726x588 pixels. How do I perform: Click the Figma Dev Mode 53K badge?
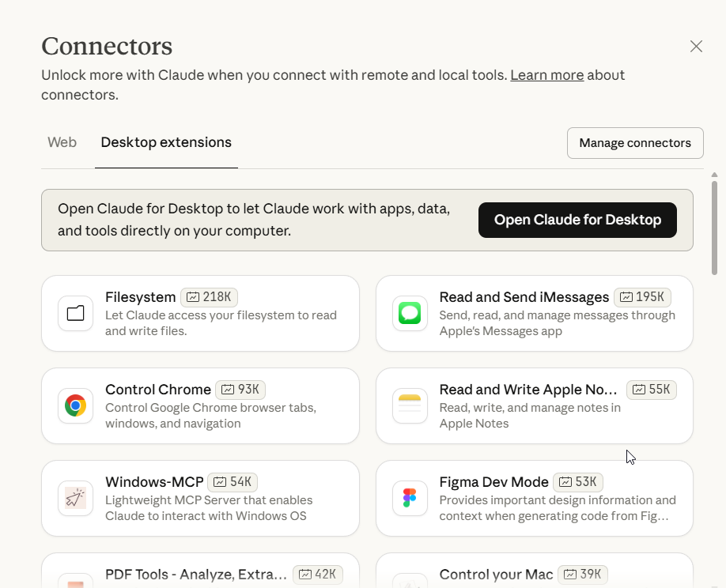tap(578, 482)
